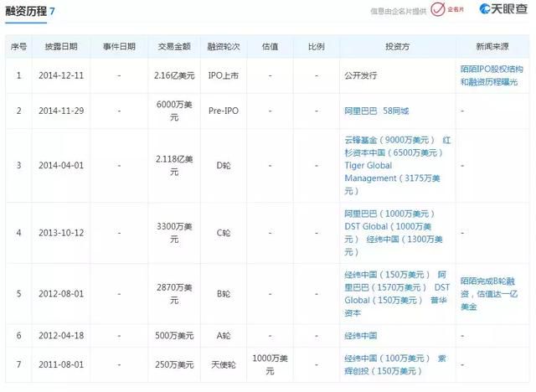Click the 2.16亿美元 amount cell
The width and height of the screenshot is (536, 392).
pyautogui.click(x=174, y=75)
